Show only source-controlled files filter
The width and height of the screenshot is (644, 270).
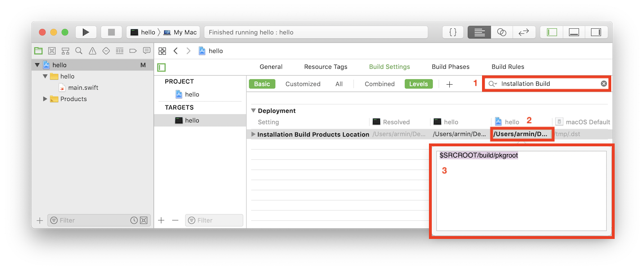(x=143, y=220)
